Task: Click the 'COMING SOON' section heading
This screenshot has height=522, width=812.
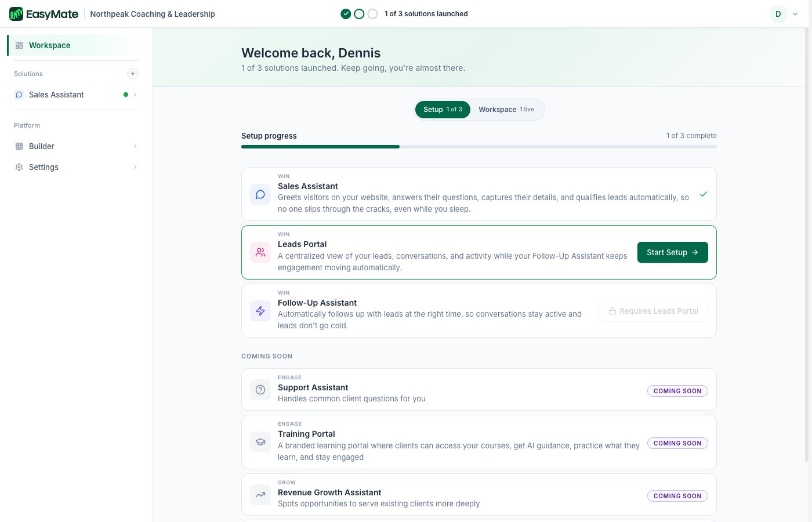Action: 267,356
